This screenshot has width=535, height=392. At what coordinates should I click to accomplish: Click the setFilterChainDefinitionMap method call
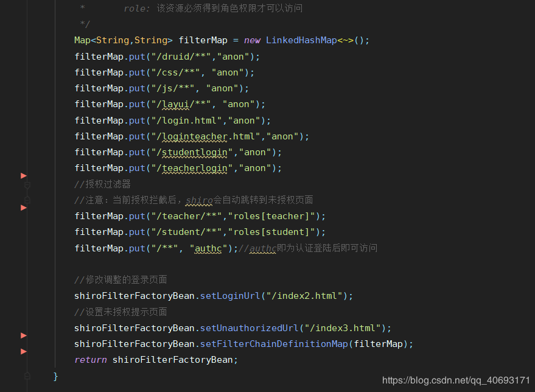274,344
